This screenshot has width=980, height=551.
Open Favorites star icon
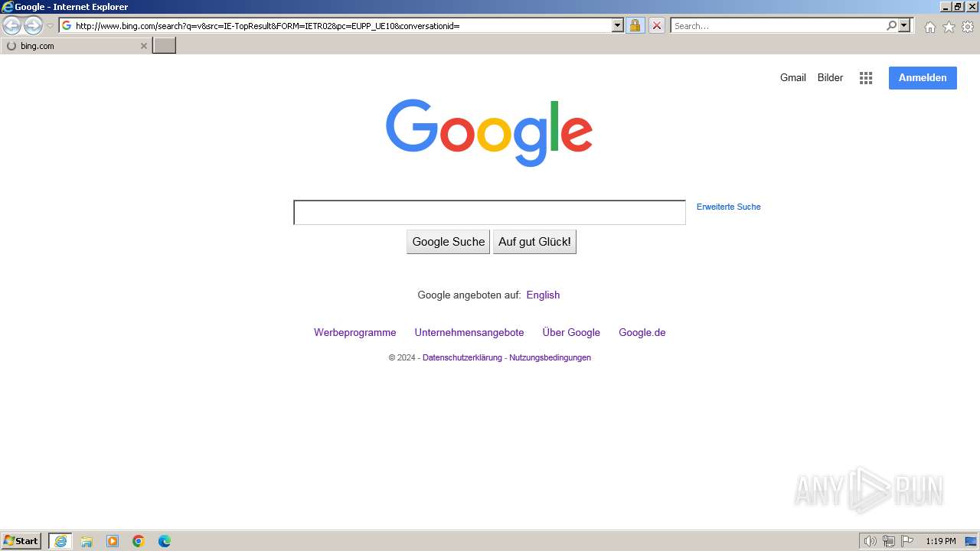coord(949,27)
